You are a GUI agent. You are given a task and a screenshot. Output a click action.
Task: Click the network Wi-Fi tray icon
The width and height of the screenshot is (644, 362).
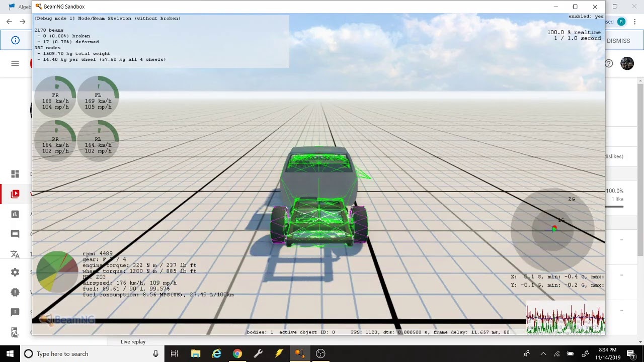[557, 354]
